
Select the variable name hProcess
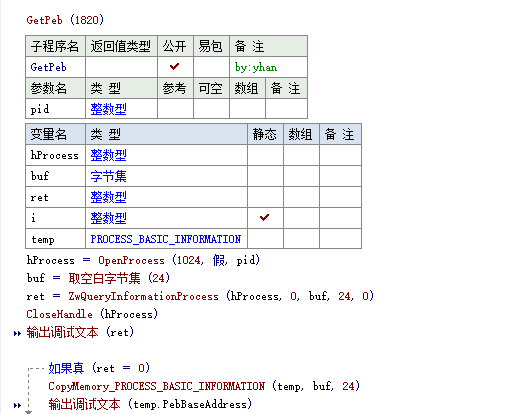(54, 155)
